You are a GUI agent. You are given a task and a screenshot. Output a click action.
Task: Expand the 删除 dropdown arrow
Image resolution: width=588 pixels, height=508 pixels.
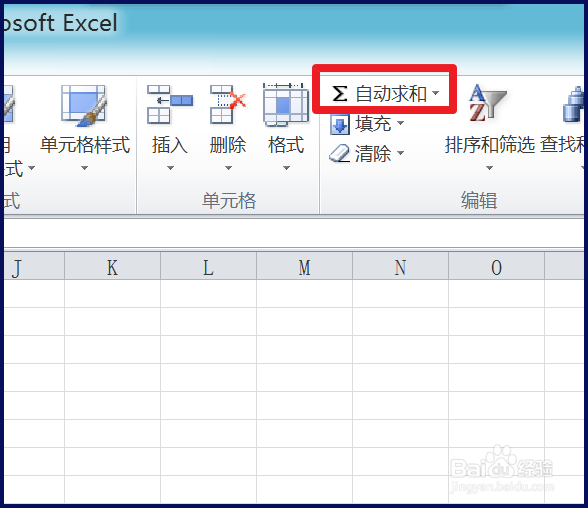[228, 168]
